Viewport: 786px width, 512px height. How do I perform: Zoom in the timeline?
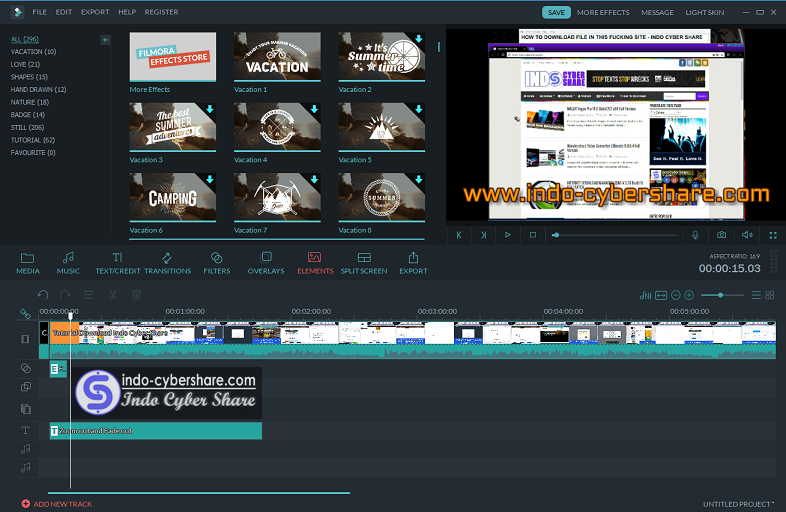[x=689, y=295]
